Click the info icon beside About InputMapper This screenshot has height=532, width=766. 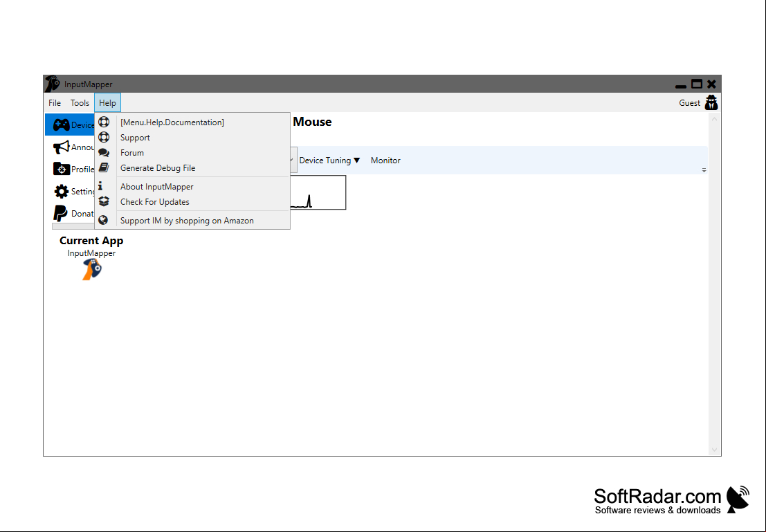pos(100,186)
